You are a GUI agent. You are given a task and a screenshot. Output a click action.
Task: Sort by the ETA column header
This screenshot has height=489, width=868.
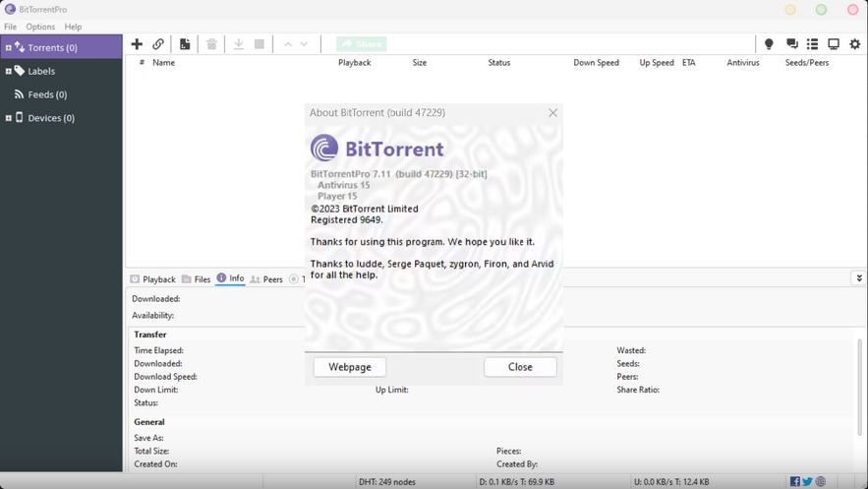point(688,63)
